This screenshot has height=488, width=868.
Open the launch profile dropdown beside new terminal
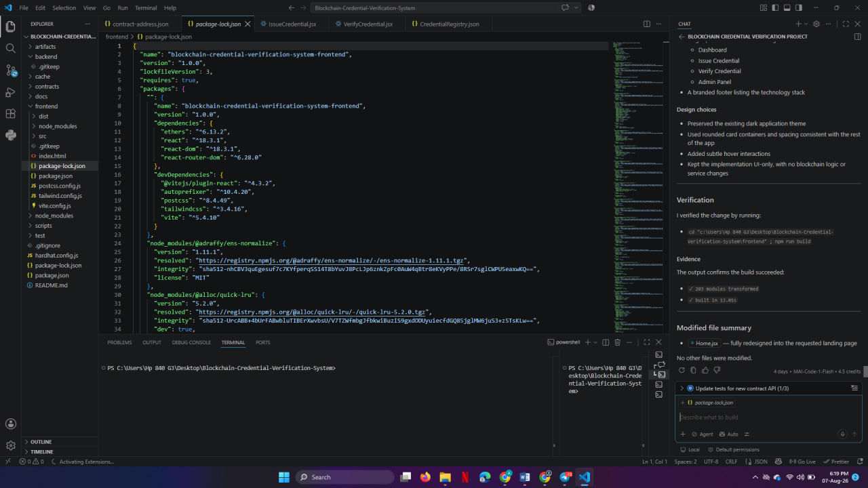point(596,342)
